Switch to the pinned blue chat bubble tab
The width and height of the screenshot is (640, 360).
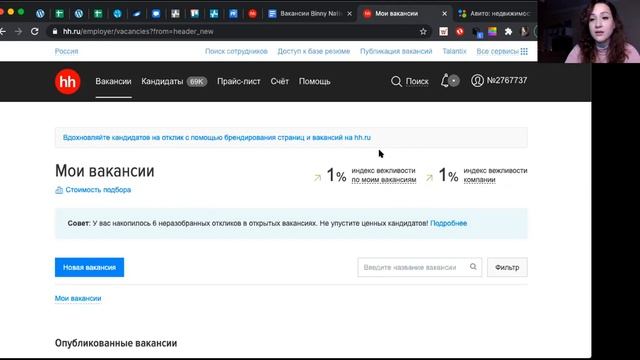click(156, 13)
